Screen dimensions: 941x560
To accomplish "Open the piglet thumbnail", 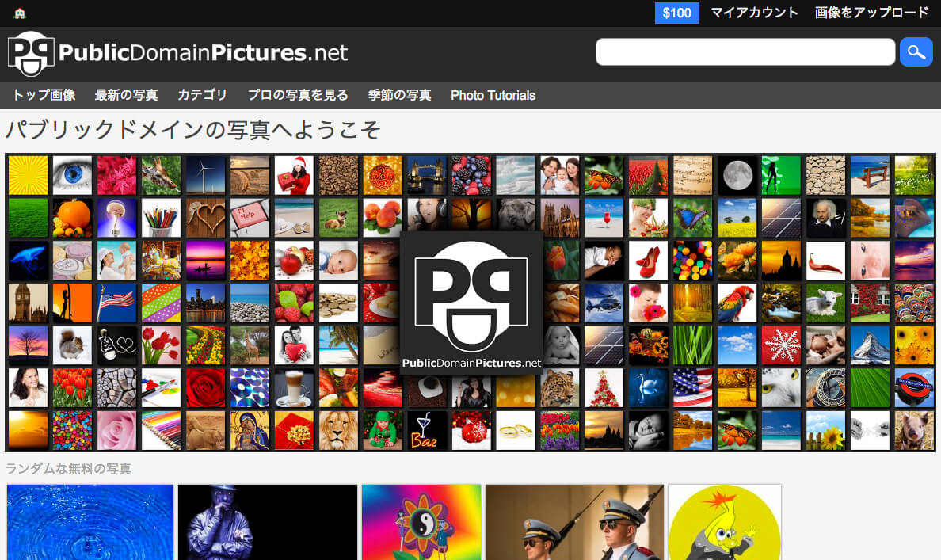I will coord(914,431).
